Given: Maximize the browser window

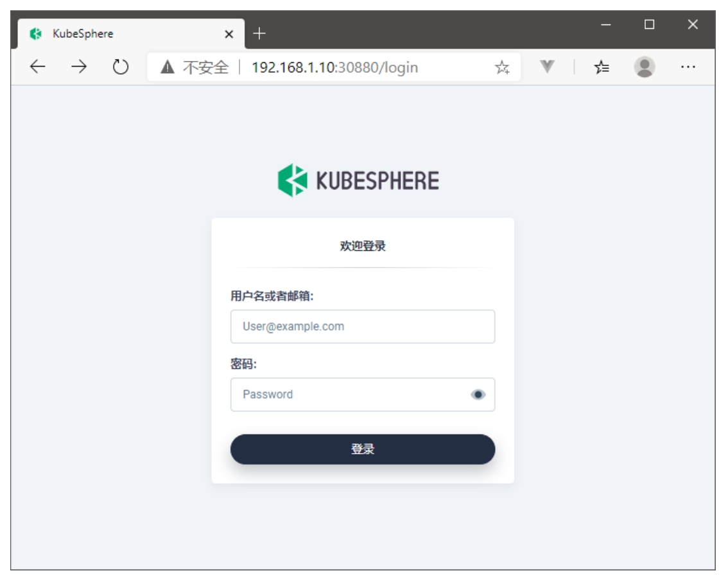Looking at the screenshot, I should (649, 25).
